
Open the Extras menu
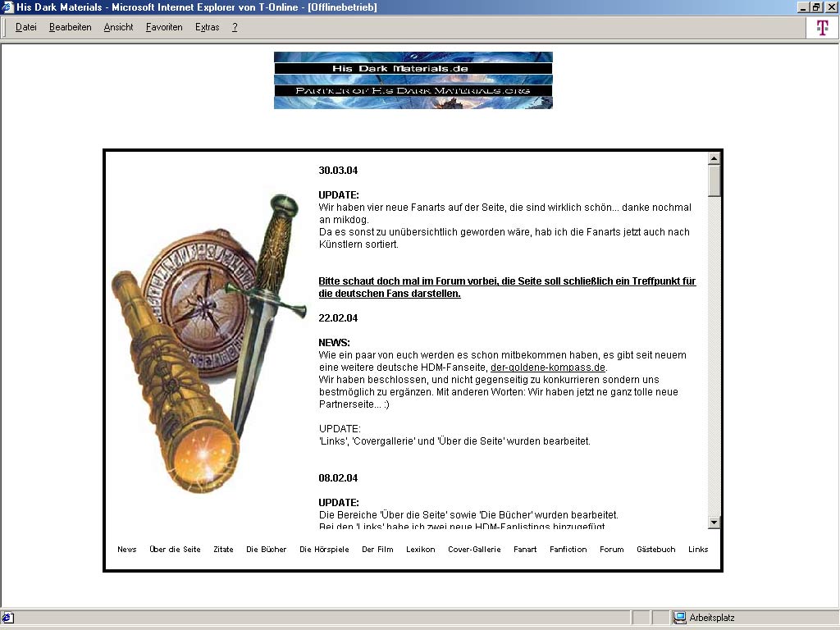point(208,27)
